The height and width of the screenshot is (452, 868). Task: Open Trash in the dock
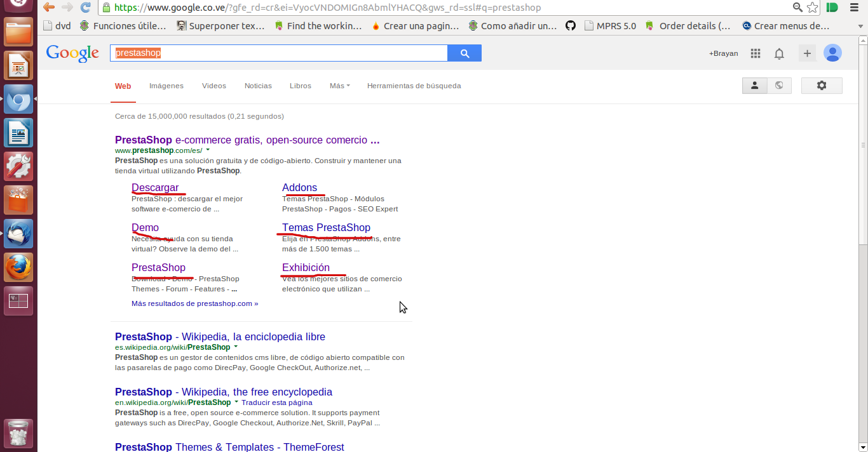(x=18, y=434)
